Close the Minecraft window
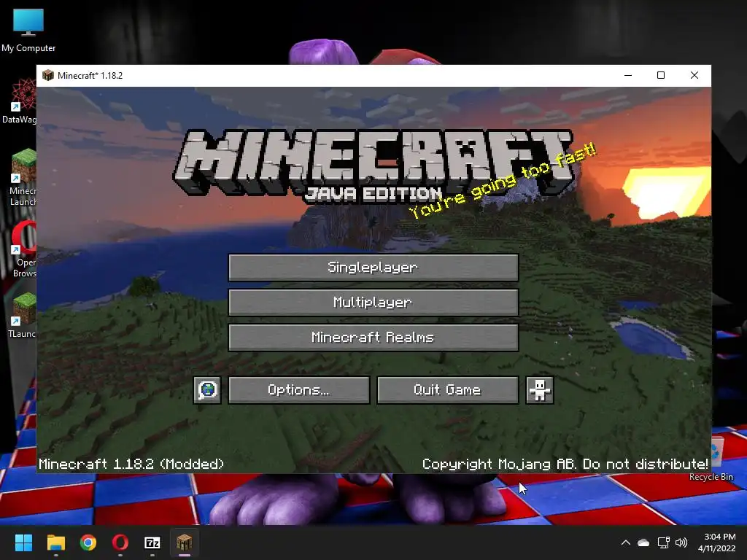The image size is (747, 560). (694, 75)
